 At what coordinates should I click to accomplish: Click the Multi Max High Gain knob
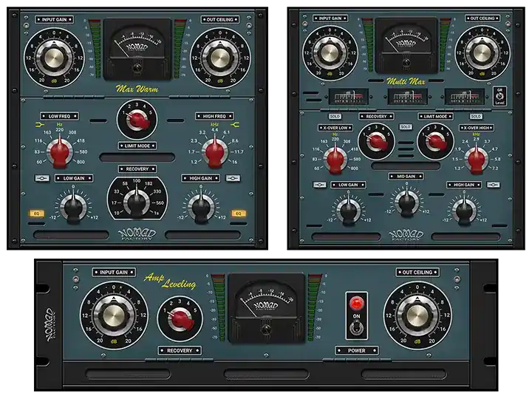[464, 211]
